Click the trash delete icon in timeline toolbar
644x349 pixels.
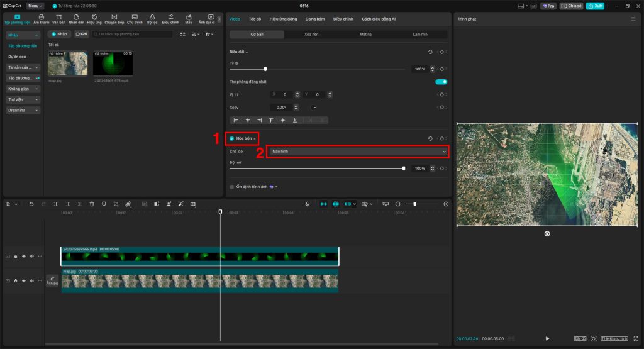point(92,204)
